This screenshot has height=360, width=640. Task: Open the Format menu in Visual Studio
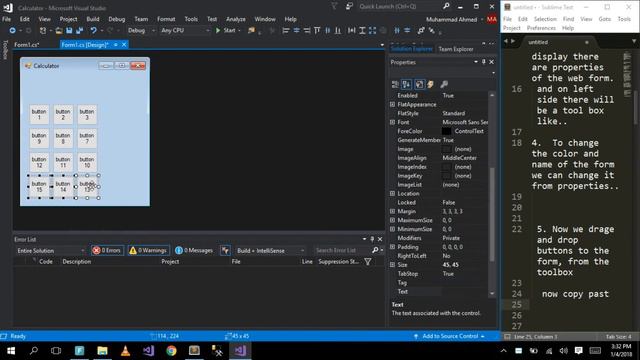(166, 19)
